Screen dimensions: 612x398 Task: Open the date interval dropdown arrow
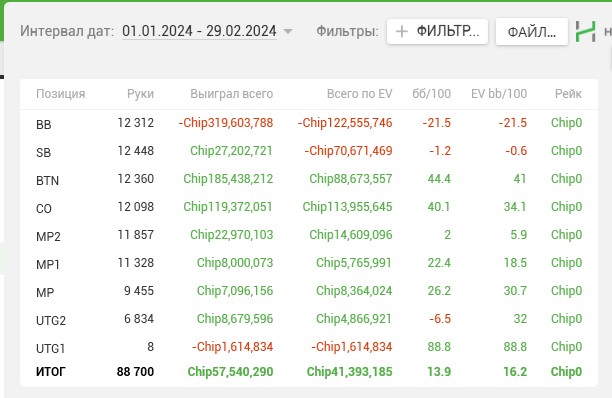click(288, 31)
